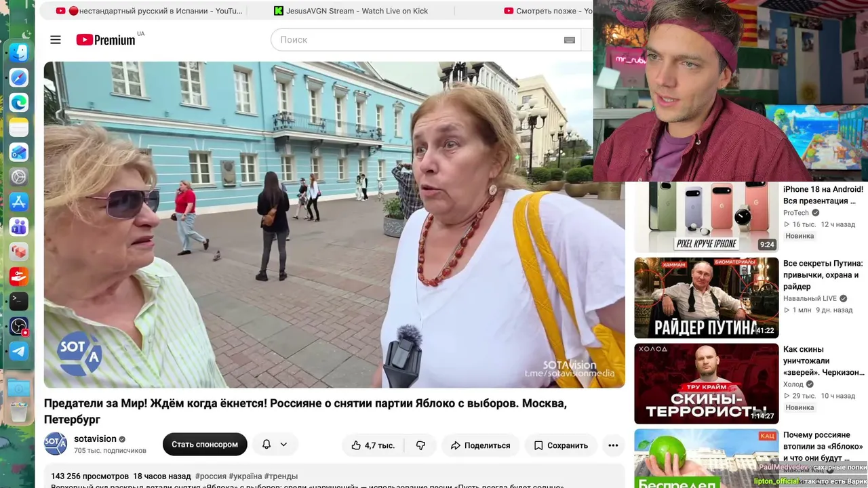Open the Беспредел apple video thumbnail
The height and width of the screenshot is (488, 868).
tap(706, 459)
